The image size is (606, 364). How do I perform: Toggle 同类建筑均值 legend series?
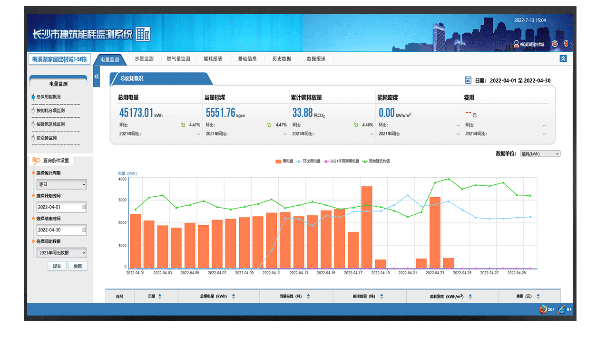376,162
